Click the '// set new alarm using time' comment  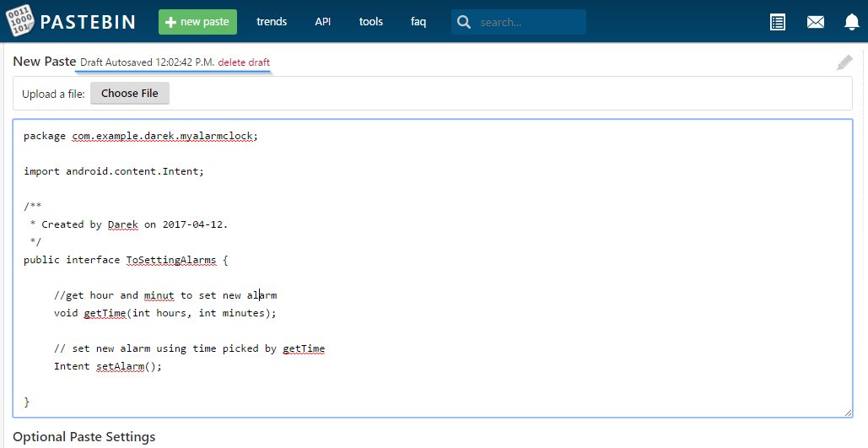(189, 348)
